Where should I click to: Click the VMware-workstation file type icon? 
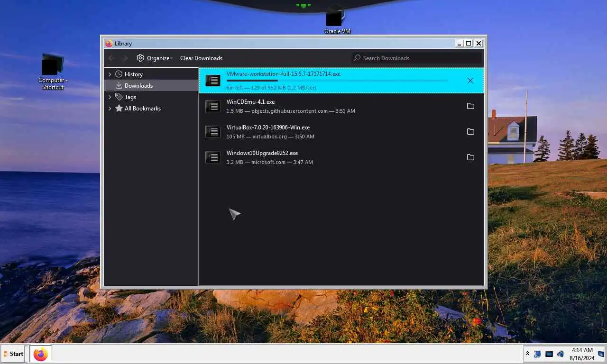coord(213,81)
